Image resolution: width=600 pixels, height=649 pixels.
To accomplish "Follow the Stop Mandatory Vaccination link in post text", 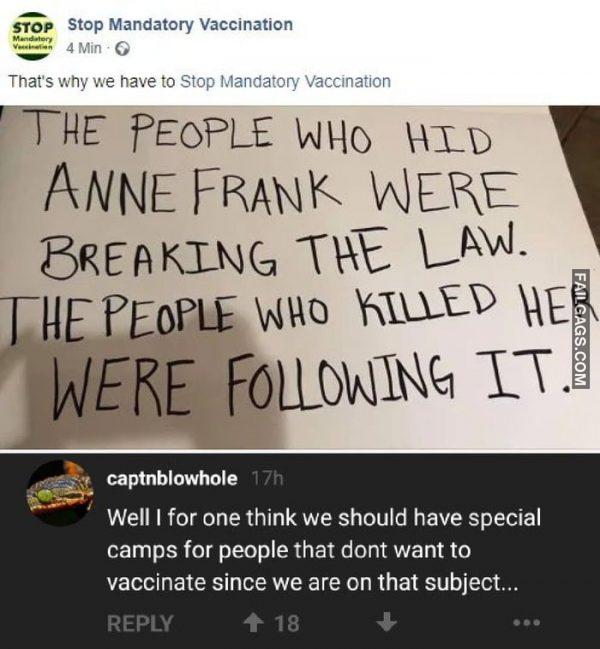I will click(x=286, y=82).
